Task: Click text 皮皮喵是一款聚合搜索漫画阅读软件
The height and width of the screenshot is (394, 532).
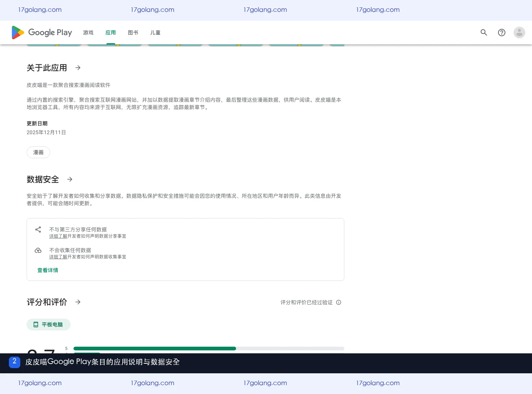Action: point(68,85)
